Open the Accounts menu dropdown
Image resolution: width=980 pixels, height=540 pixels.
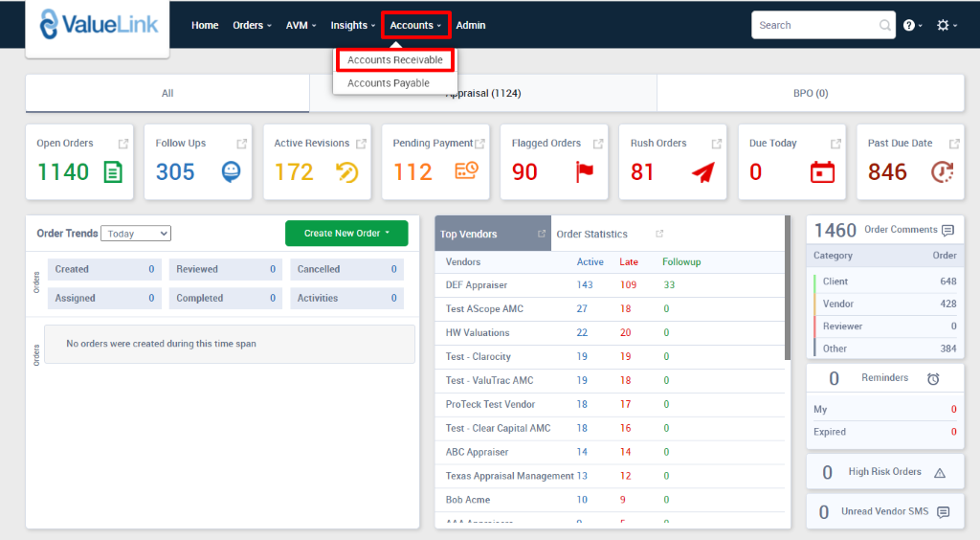pos(415,25)
